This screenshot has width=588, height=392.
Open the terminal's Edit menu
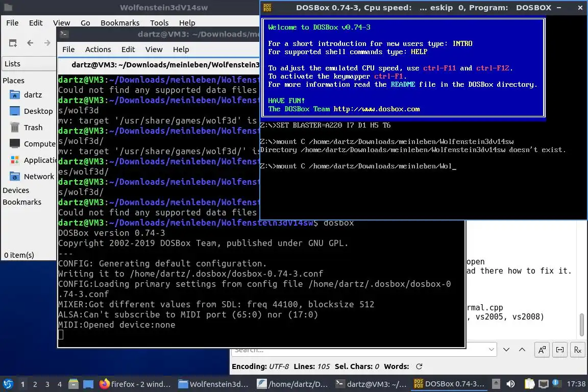pos(128,50)
